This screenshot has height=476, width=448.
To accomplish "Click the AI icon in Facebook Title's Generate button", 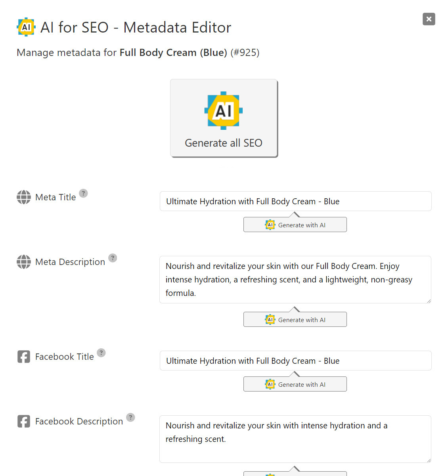I will [270, 384].
